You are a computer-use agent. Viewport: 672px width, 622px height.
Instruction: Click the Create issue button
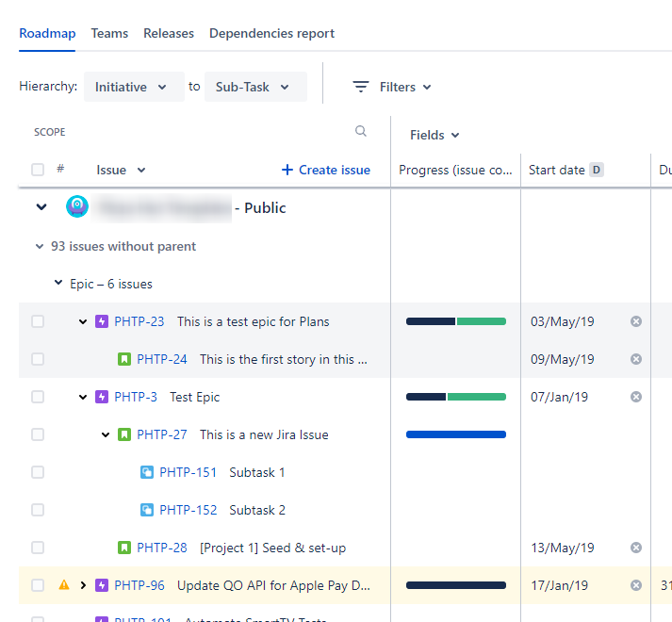tap(326, 170)
